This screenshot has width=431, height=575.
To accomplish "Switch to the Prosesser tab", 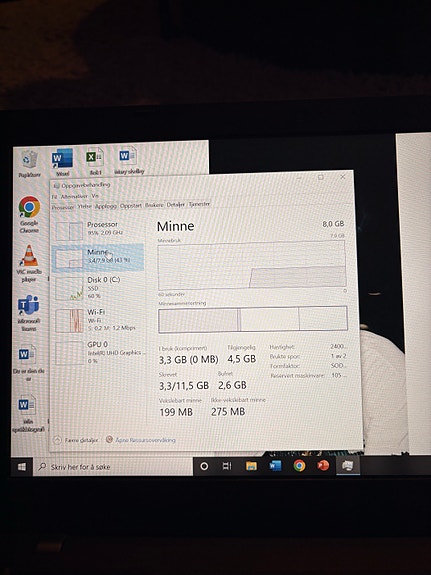I will coord(63,207).
